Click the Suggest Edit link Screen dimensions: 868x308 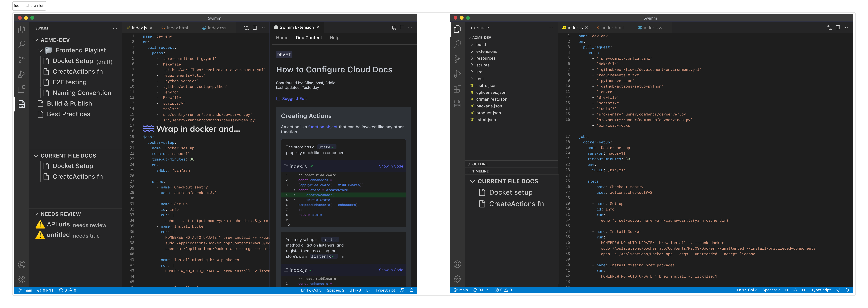click(x=294, y=99)
